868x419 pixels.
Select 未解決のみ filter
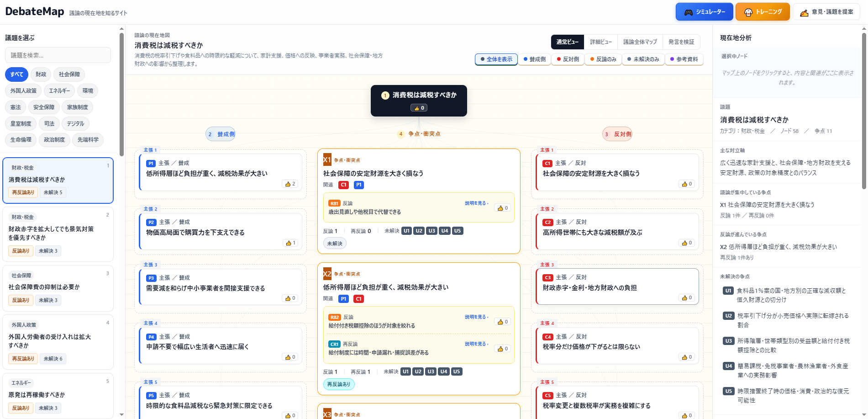643,59
